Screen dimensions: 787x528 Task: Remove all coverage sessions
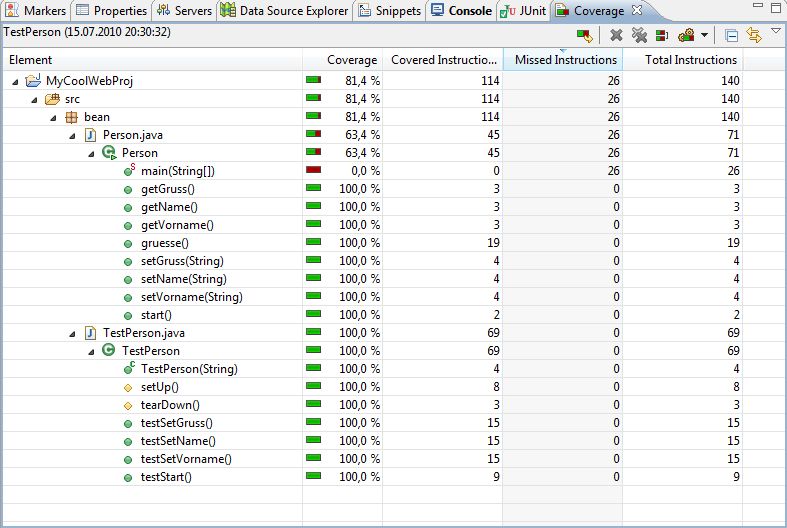639,36
